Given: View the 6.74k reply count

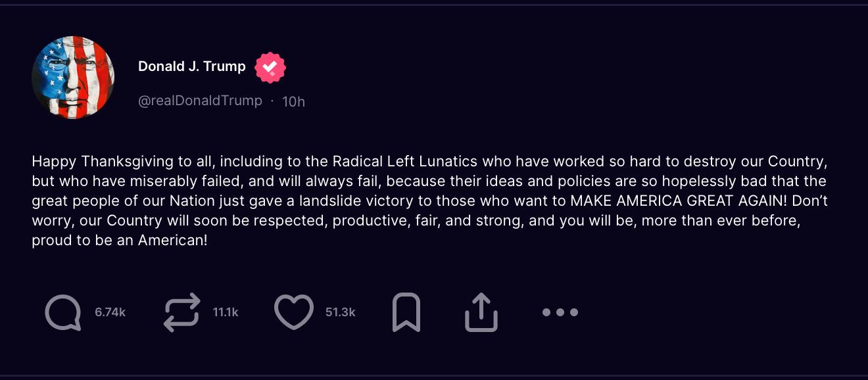Looking at the screenshot, I should coord(110,312).
